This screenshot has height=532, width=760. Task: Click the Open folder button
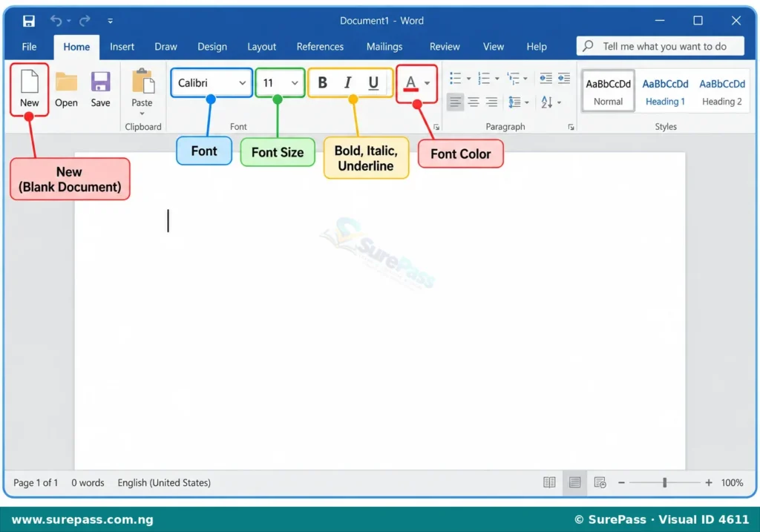point(66,89)
